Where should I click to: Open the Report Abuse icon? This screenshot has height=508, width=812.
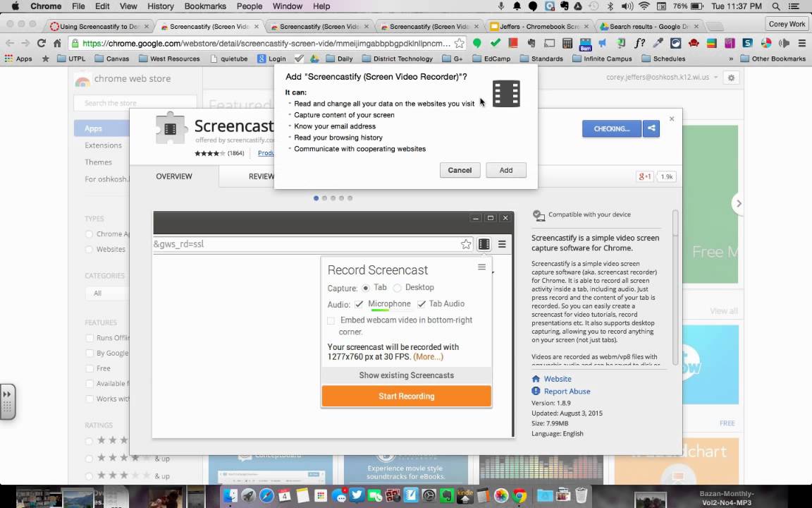coord(536,392)
